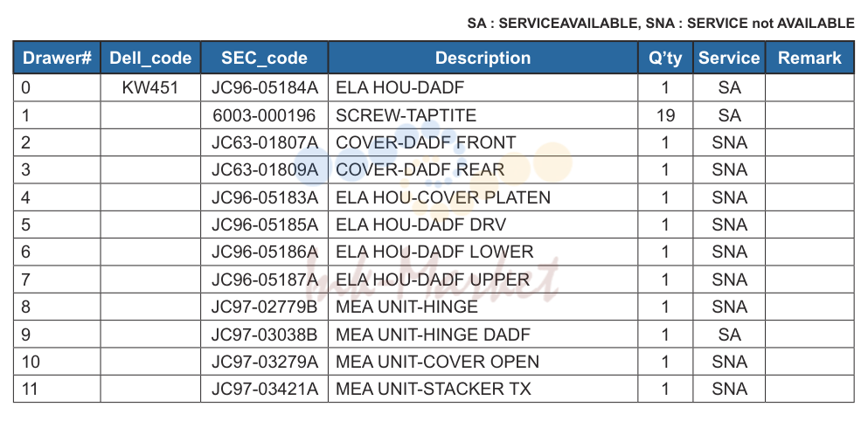The image size is (868, 421).
Task: Click the SEC_code column header
Action: pyautogui.click(x=265, y=58)
